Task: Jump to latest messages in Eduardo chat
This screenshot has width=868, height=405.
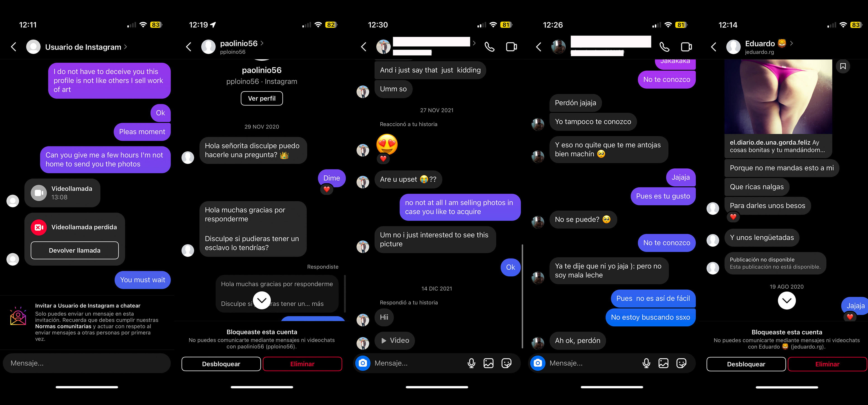Action: [x=787, y=301]
